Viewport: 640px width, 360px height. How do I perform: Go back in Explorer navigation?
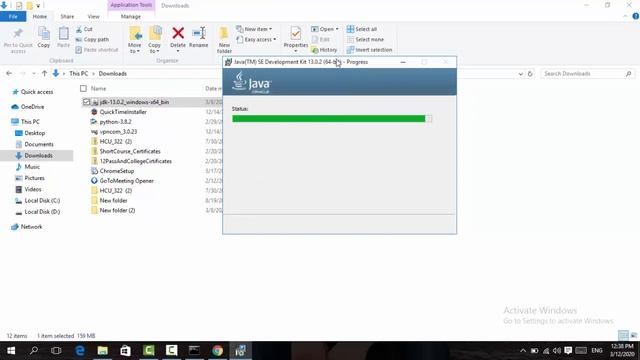[x=9, y=73]
